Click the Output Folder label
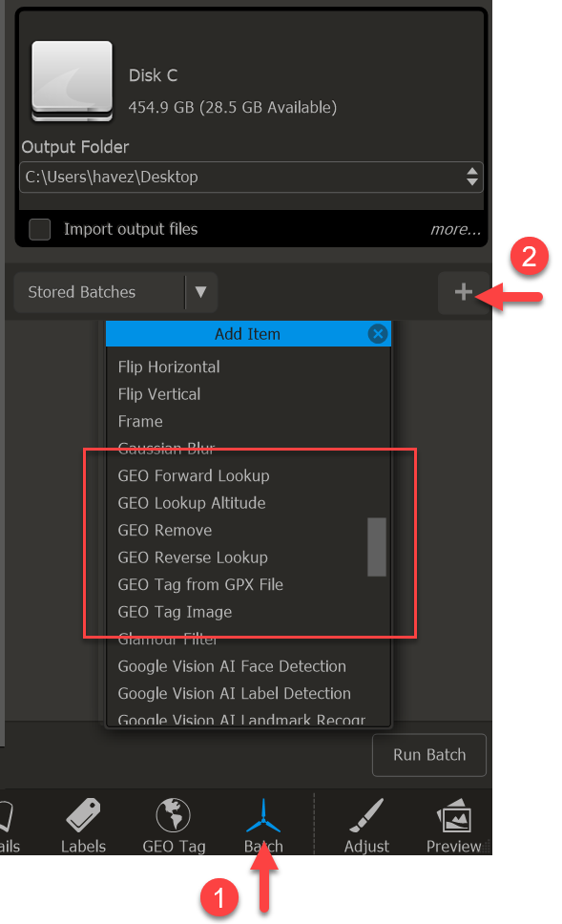562x924 pixels. 74,147
